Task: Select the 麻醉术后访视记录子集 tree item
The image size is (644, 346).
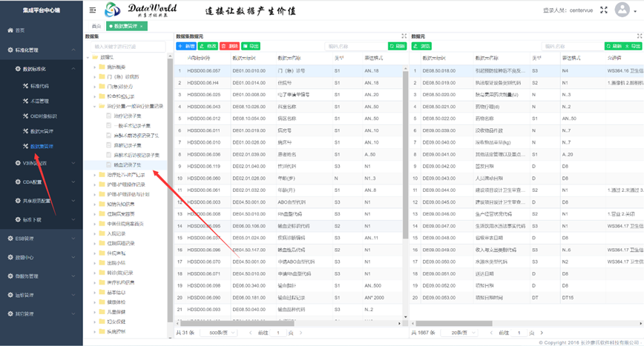Action: pos(137,155)
